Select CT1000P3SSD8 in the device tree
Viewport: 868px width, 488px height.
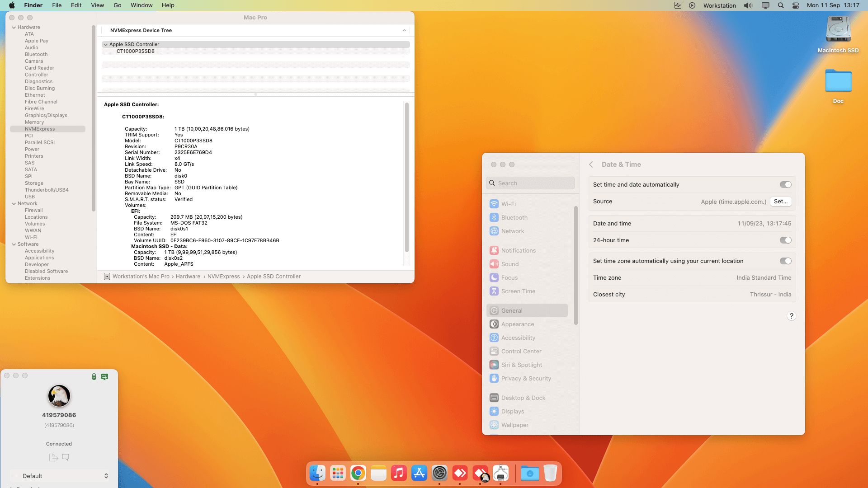[136, 51]
